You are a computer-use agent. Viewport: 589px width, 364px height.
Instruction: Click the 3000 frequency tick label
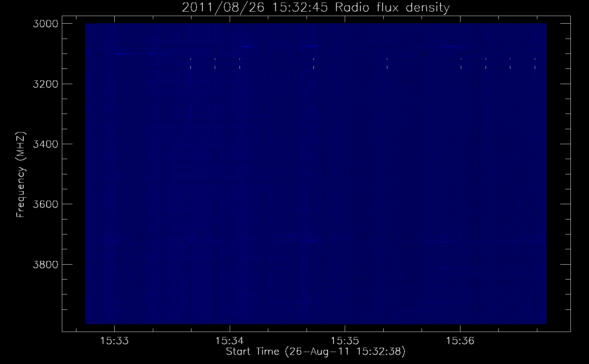click(x=46, y=24)
